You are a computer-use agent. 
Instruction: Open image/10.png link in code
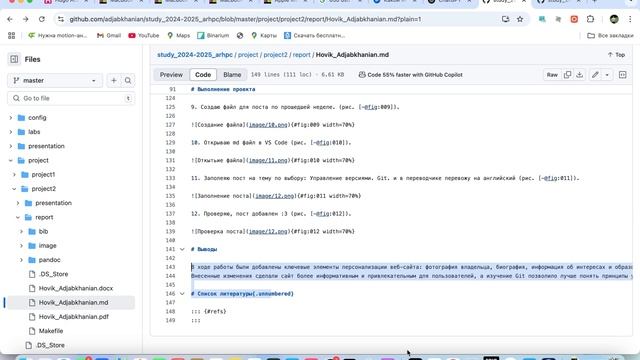point(268,125)
